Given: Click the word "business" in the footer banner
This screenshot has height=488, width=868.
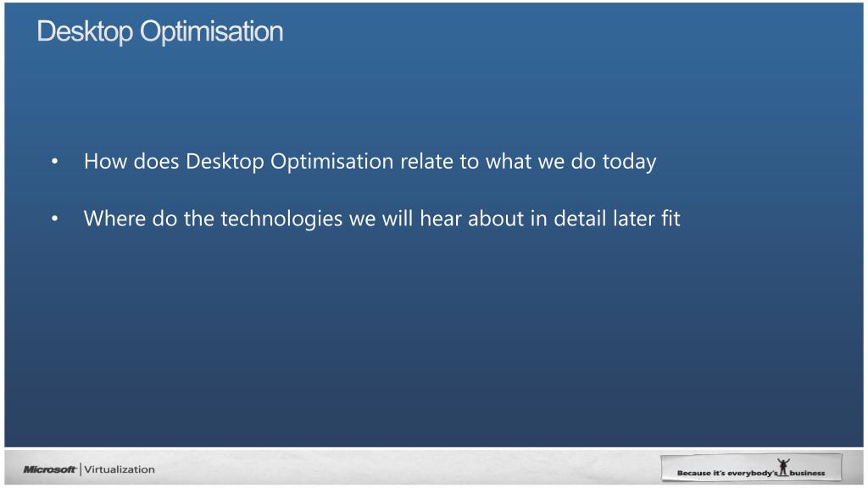Looking at the screenshot, I should [x=807, y=473].
